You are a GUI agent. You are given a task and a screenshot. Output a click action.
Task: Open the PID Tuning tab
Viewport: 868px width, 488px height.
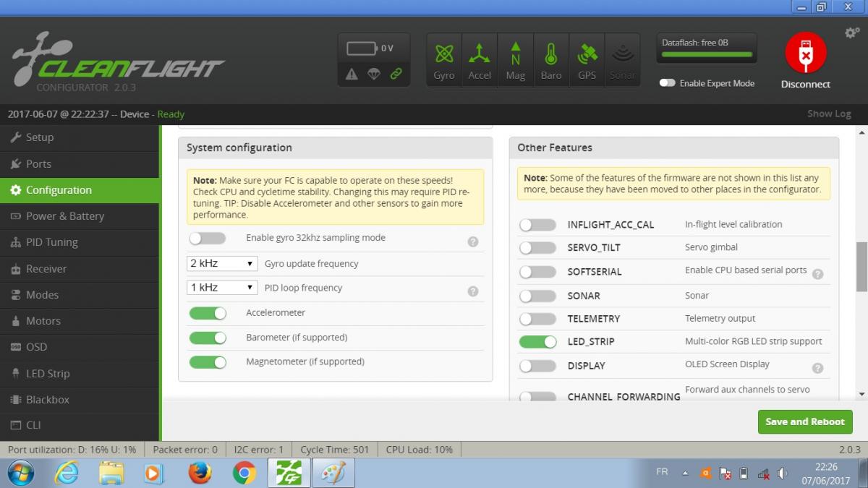click(x=51, y=242)
